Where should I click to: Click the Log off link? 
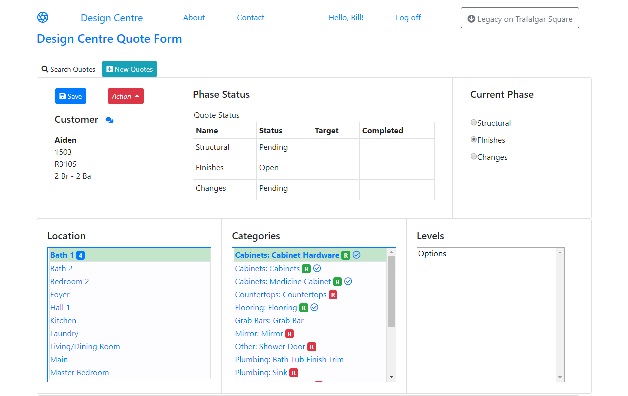[x=408, y=17]
